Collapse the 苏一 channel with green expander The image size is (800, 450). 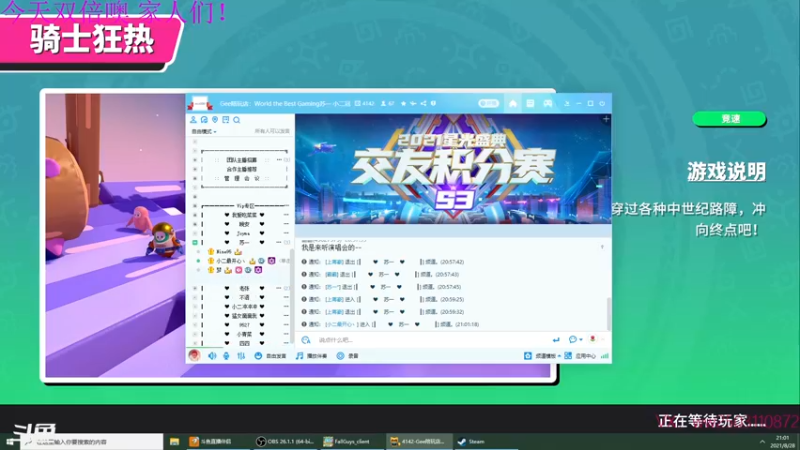195,242
